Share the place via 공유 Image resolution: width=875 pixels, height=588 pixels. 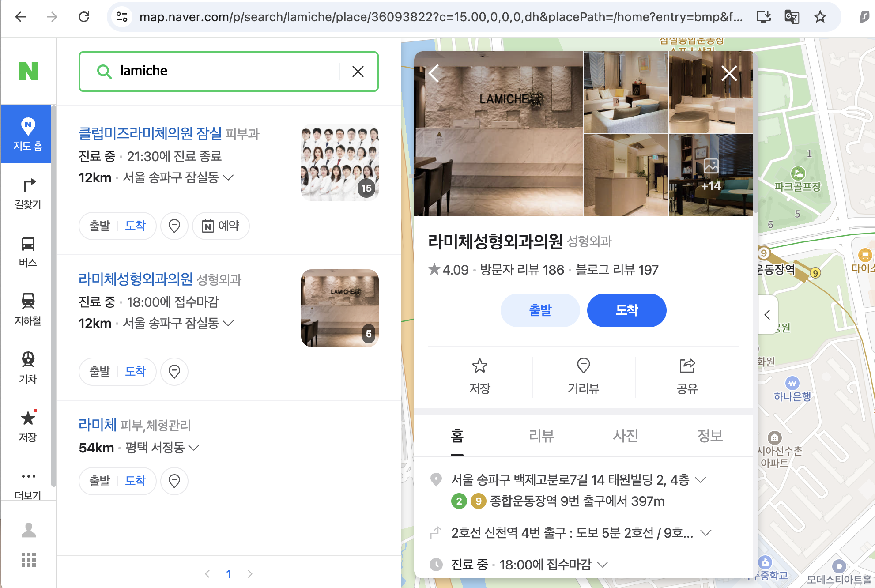tap(687, 377)
